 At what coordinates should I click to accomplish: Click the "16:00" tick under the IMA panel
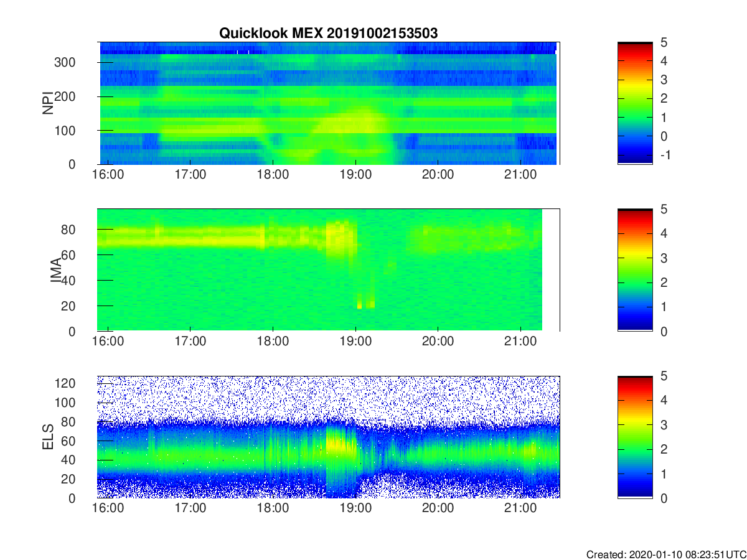108,342
